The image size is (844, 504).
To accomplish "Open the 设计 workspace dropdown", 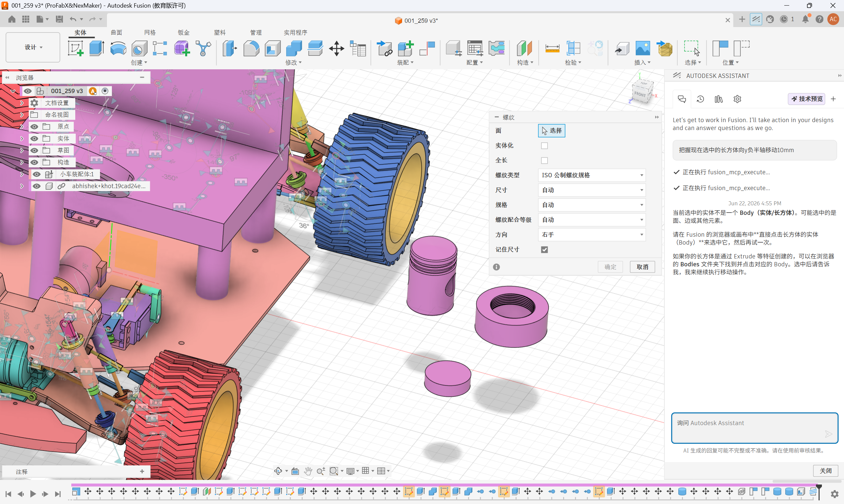I will click(33, 47).
